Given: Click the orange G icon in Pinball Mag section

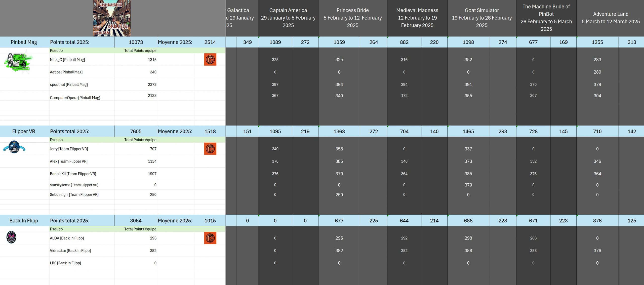Looking at the screenshot, I should click(210, 60).
